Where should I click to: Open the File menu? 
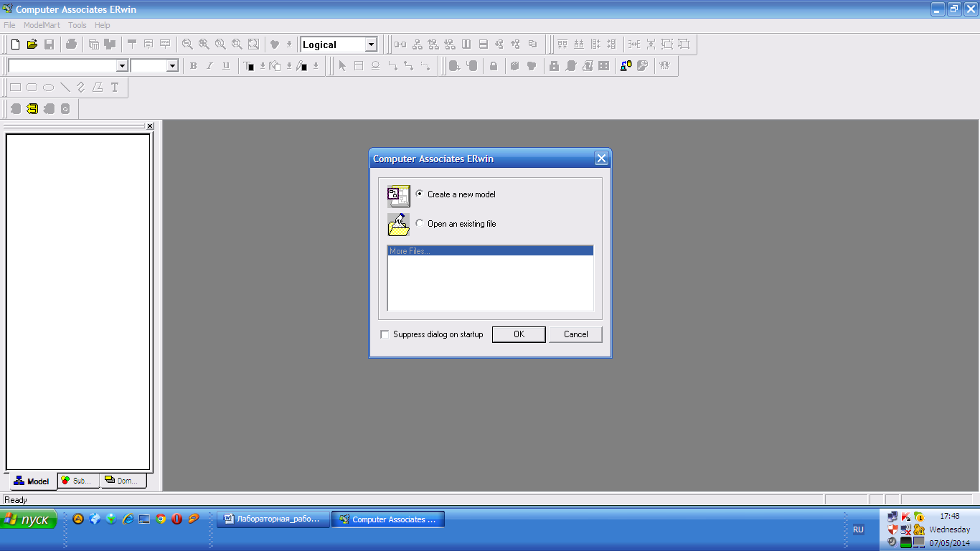click(x=9, y=25)
